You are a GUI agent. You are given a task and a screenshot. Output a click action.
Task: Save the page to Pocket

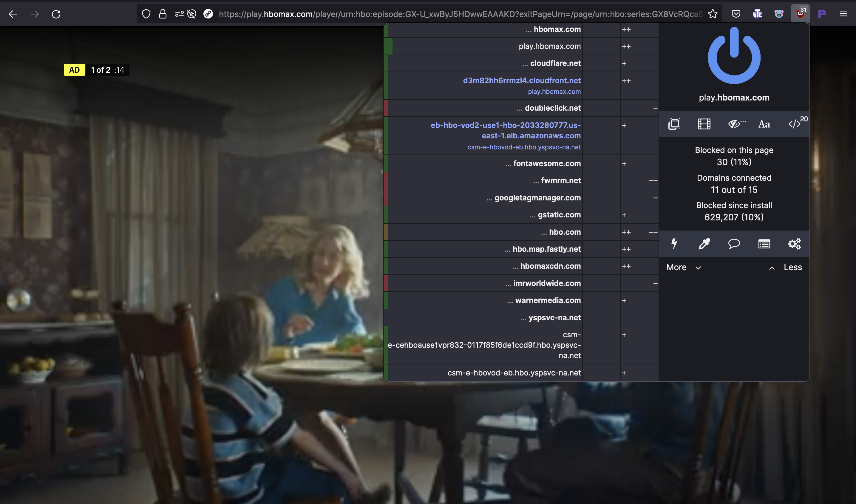pyautogui.click(x=736, y=14)
